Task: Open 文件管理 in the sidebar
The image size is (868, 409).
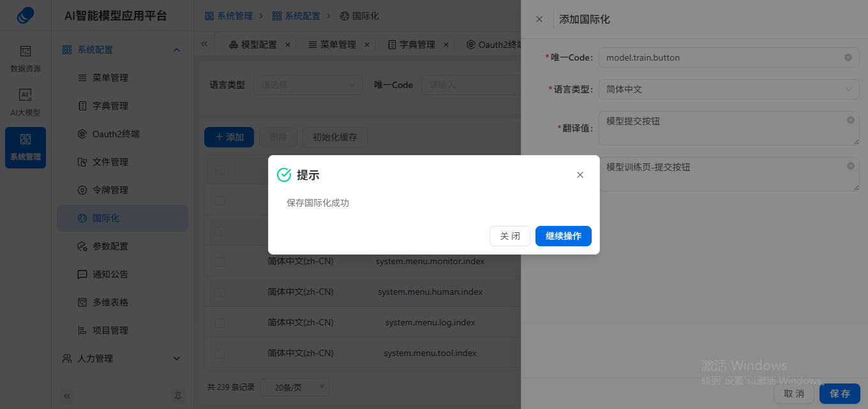Action: click(122, 162)
